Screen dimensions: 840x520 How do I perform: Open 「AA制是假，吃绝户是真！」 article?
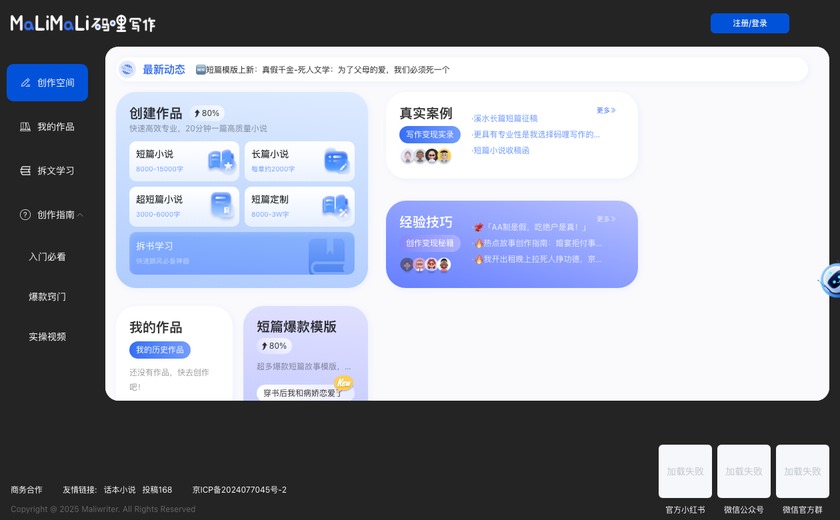point(530,227)
